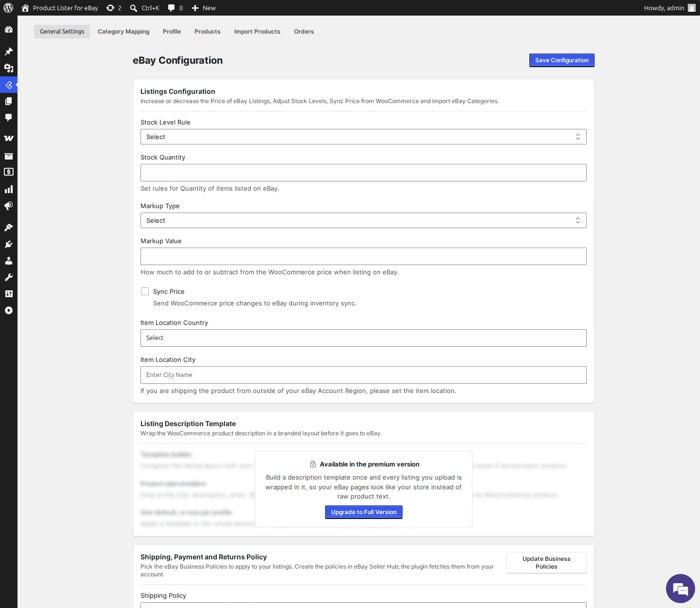The height and width of the screenshot is (608, 700).
Task: Click the Sync Price label text
Action: click(x=169, y=291)
